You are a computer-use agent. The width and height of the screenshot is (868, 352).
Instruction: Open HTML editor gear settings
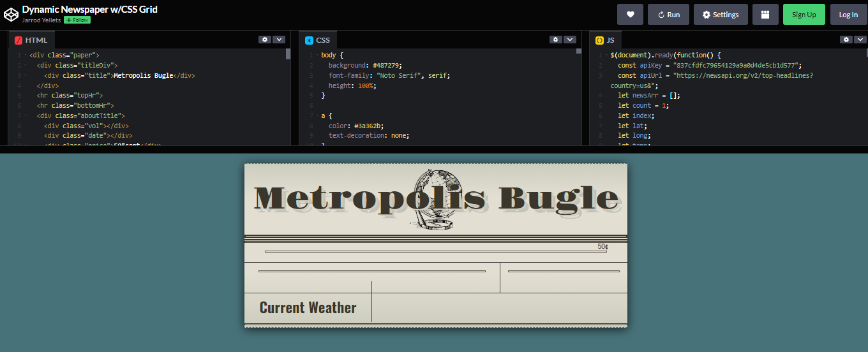pyautogui.click(x=265, y=40)
